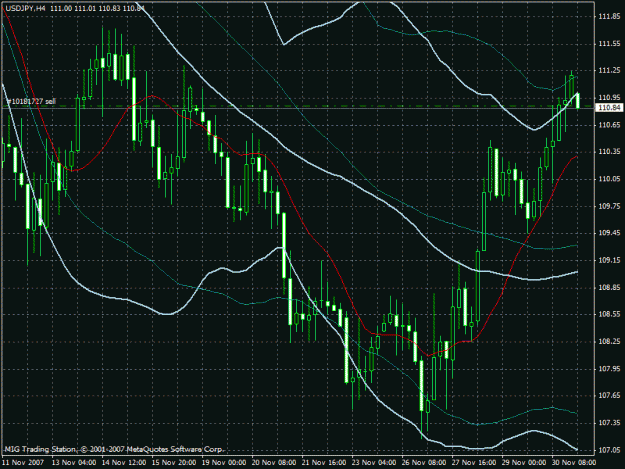
Task: Click the 107.05 price axis label
Action: coord(609,450)
